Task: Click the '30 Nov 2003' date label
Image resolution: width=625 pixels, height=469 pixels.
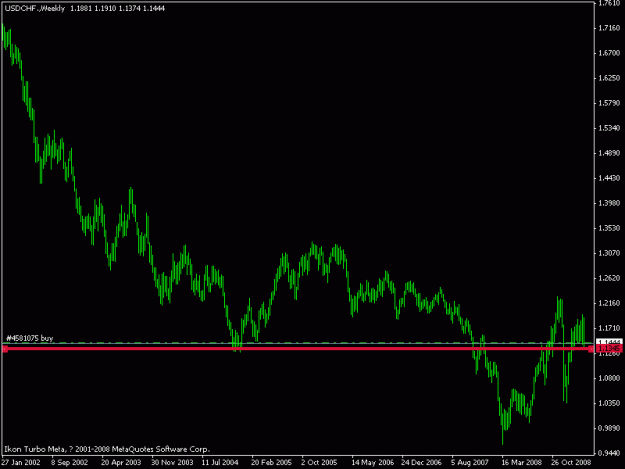Action: [x=172, y=463]
